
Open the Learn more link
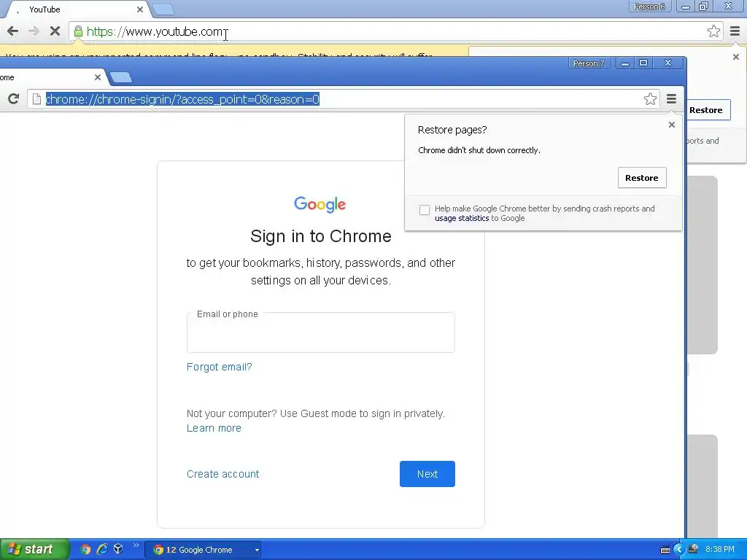point(214,428)
